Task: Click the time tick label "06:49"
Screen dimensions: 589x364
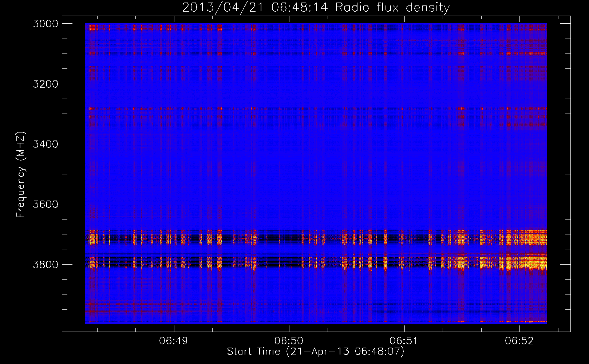Action: (x=174, y=341)
